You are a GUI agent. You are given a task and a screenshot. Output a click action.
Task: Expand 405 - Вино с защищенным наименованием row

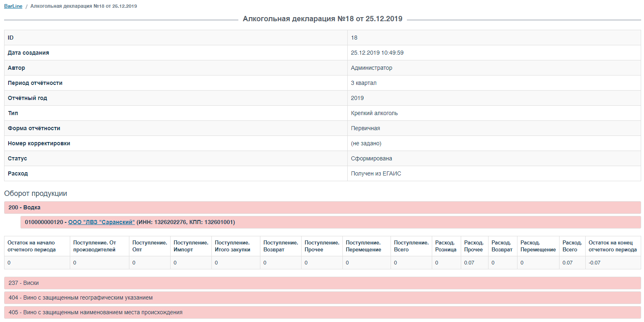point(322,312)
